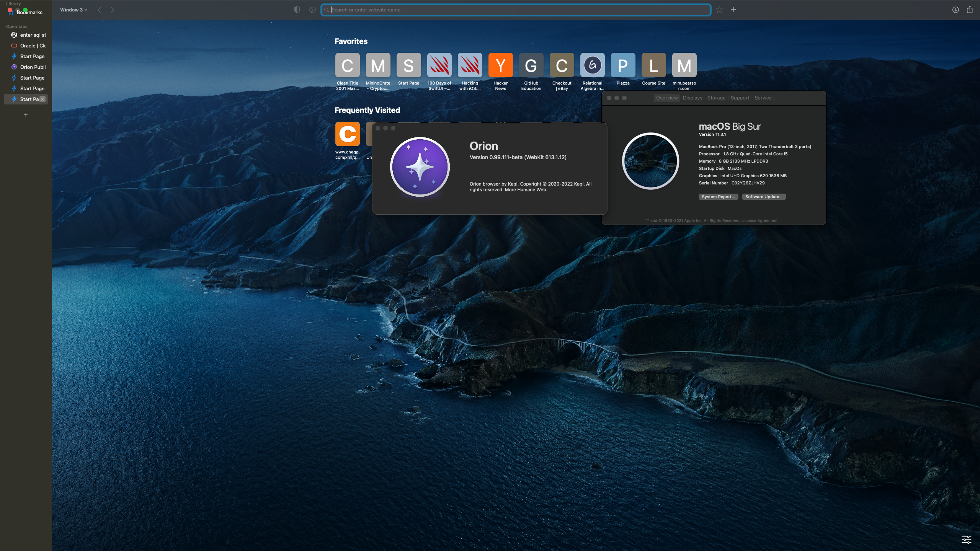Click the Software Update button

tap(763, 197)
